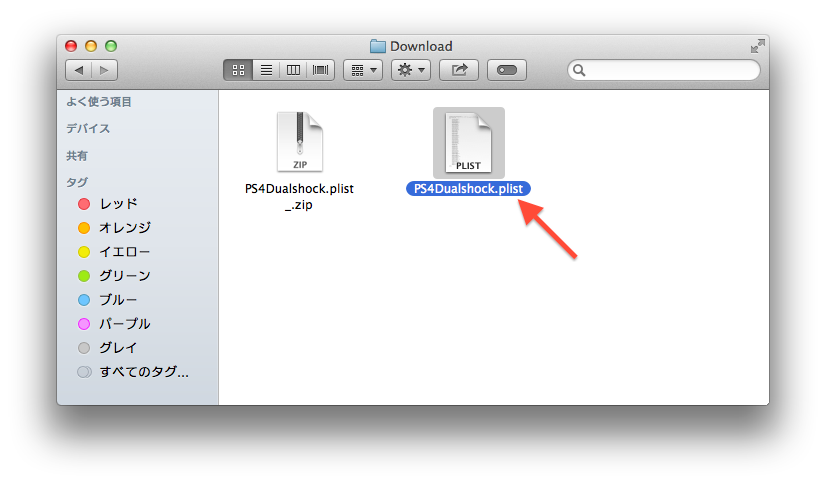Image resolution: width=826 pixels, height=484 pixels.
Task: Collapse the タグ sidebar section
Action: tap(77, 182)
